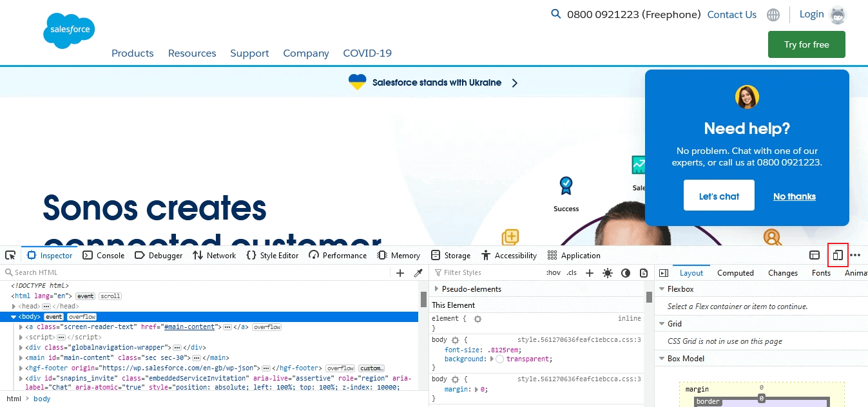Click the ellipsis badge inside head node
The width and height of the screenshot is (868, 407).
(x=46, y=307)
